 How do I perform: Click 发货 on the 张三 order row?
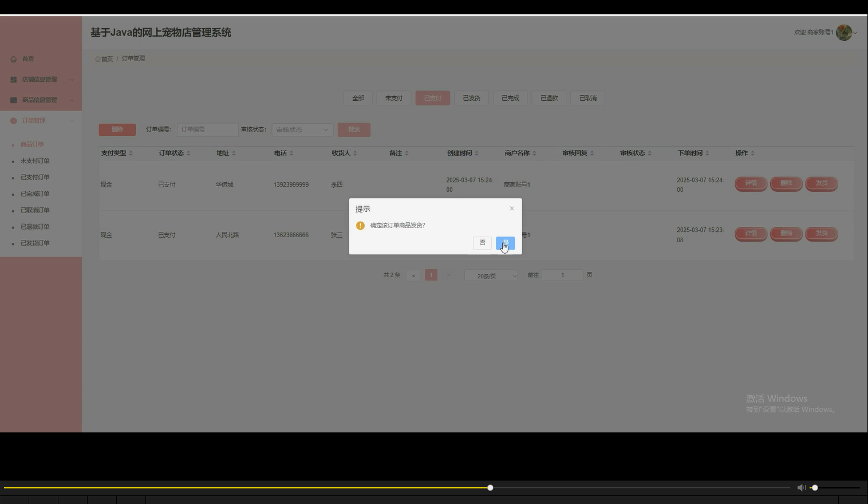coord(822,233)
